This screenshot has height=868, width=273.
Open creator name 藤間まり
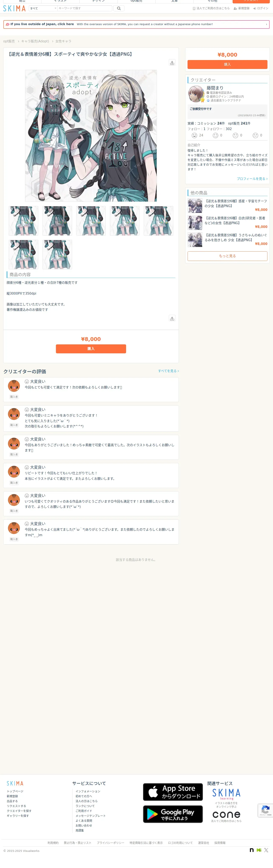point(215,88)
